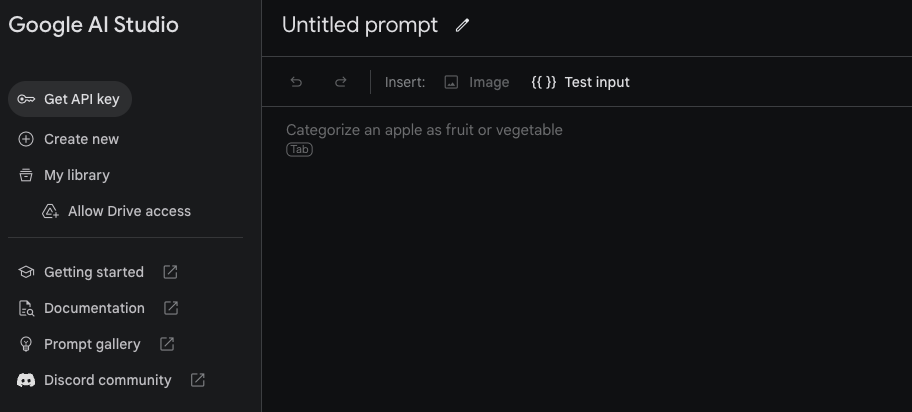Image resolution: width=912 pixels, height=412 pixels.
Task: Click the pencil icon to rename prompt
Action: pos(462,26)
